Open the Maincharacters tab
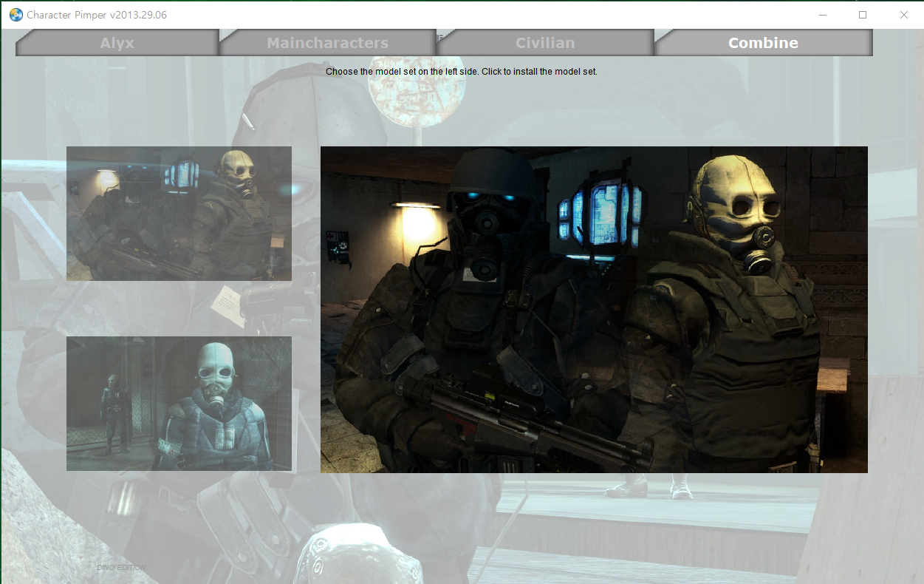The width and height of the screenshot is (924, 584). pos(328,43)
